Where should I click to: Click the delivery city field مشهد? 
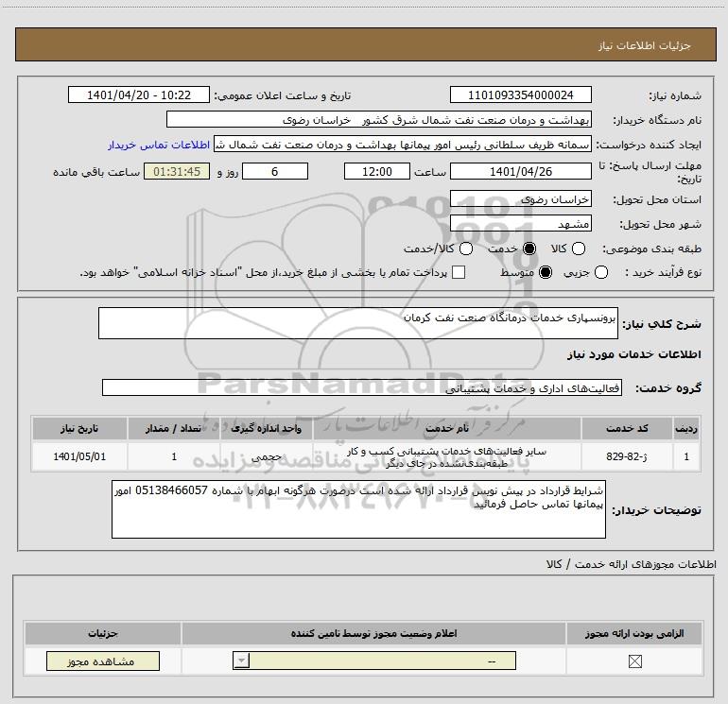[x=520, y=224]
